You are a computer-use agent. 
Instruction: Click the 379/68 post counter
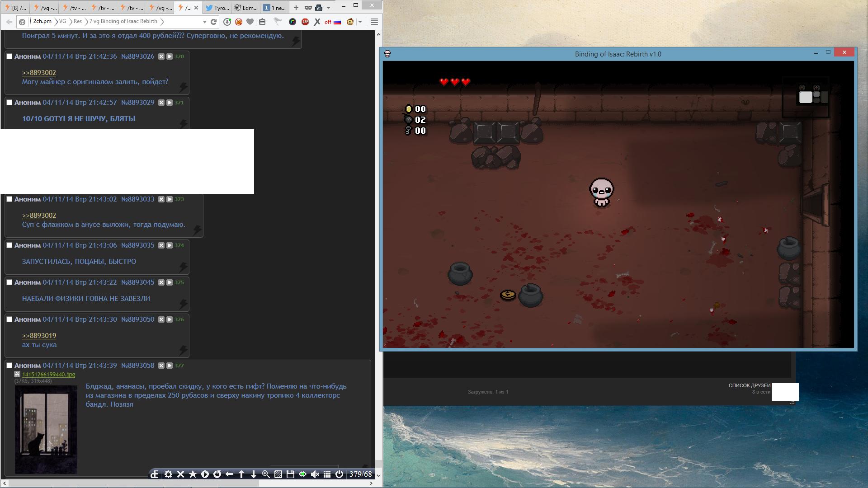click(x=360, y=474)
